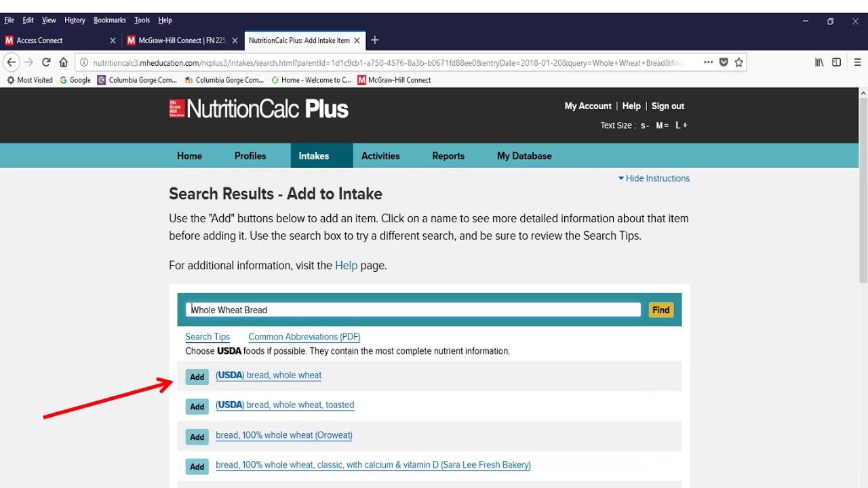Click the browser URL address bar
Viewport: 868px width, 488px height.
(387, 62)
